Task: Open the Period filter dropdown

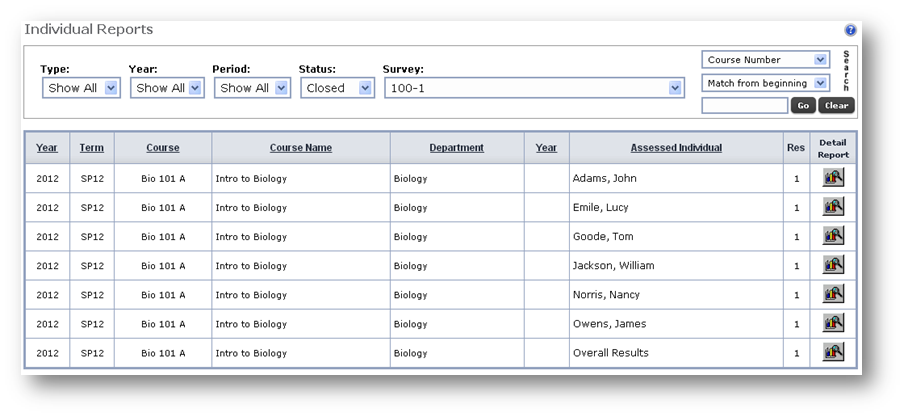Action: click(252, 88)
